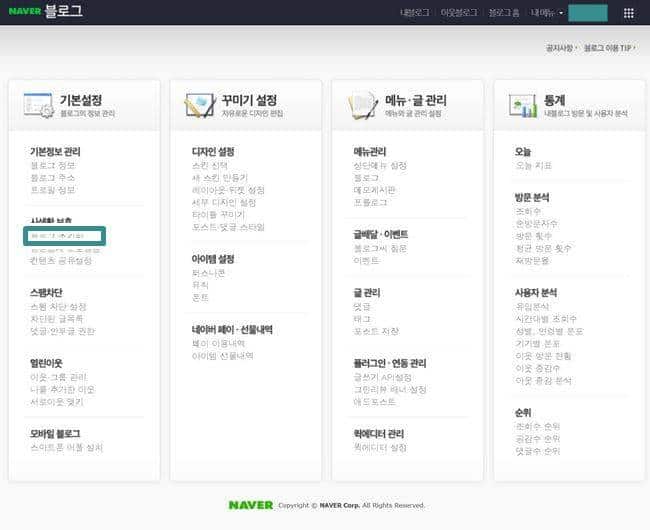Image resolution: width=650 pixels, height=530 pixels.
Task: Open 댓글 under 글 관리
Action: point(362,307)
